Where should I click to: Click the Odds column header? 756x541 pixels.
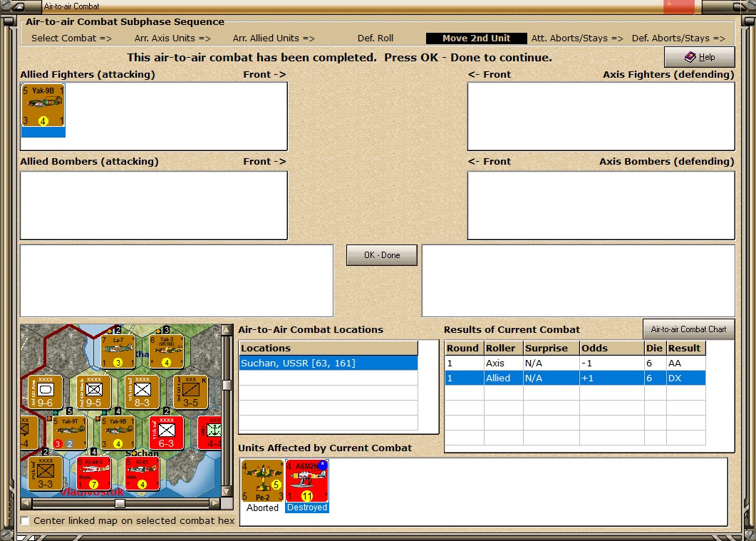click(612, 348)
